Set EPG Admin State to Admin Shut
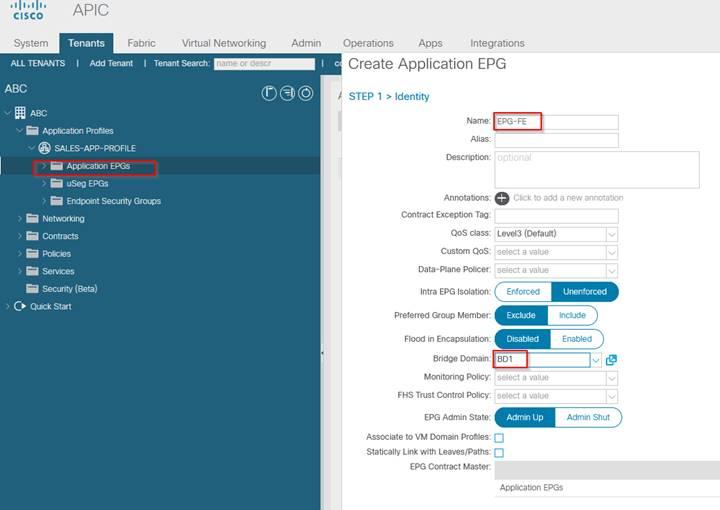Screen dimensions: 720x510 588,417
